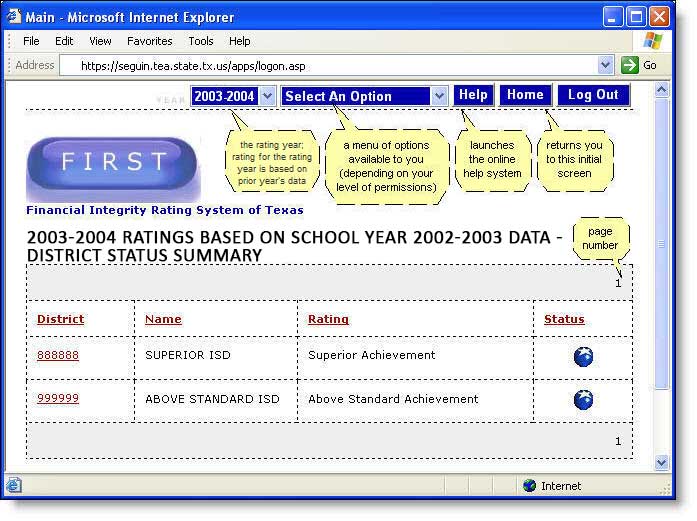Viewport: 697px width, 521px height.
Task: Open district 888888 link
Action: click(x=58, y=355)
